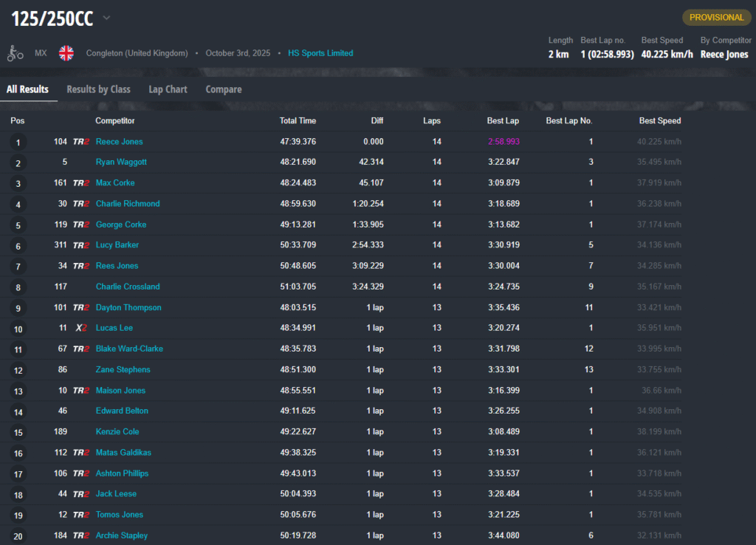Open competitor Ryan Waggott's details

click(120, 162)
